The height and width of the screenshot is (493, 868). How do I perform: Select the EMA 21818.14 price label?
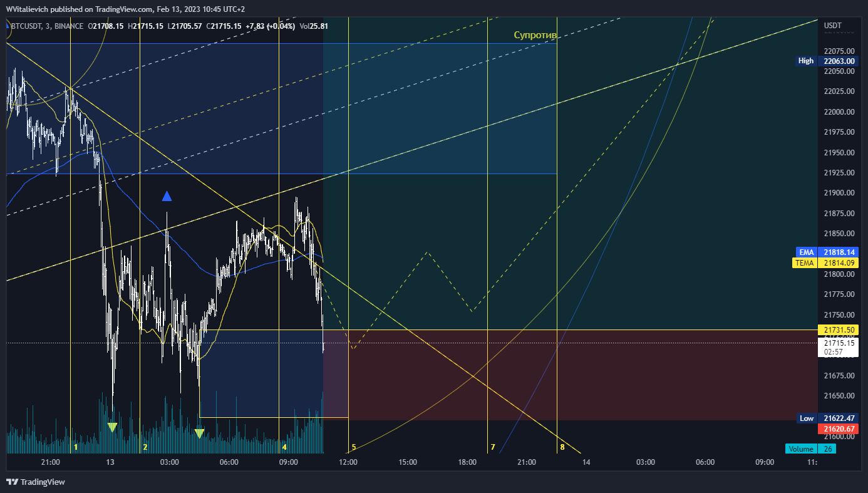pyautogui.click(x=827, y=252)
